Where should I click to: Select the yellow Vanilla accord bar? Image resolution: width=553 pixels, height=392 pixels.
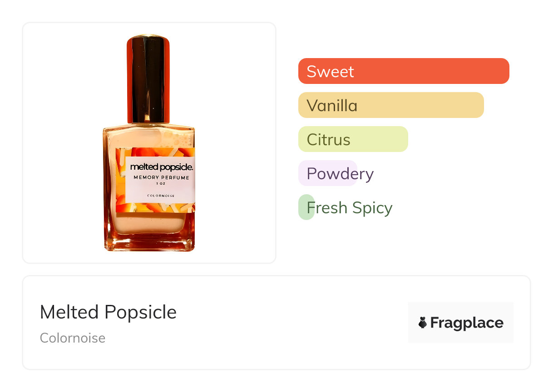coord(390,105)
